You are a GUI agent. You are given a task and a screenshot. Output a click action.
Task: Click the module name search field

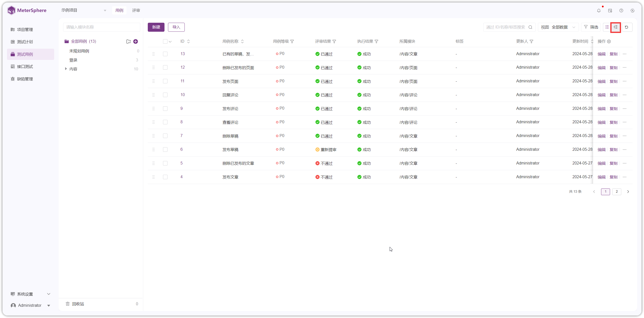[102, 27]
